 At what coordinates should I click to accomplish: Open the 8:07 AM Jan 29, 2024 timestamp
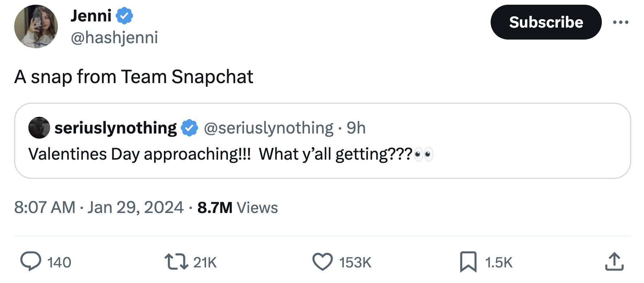[99, 208]
